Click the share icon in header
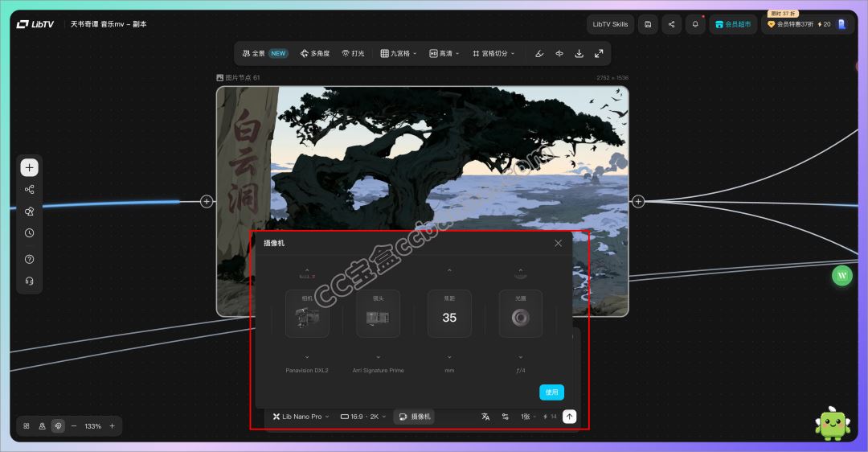The width and height of the screenshot is (868, 452). [x=671, y=24]
